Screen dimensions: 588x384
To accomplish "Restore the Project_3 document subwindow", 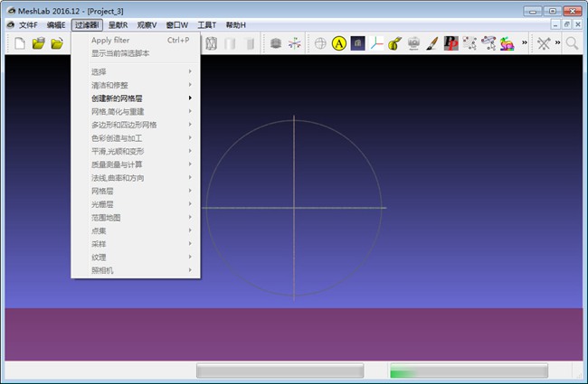I will click(x=566, y=24).
